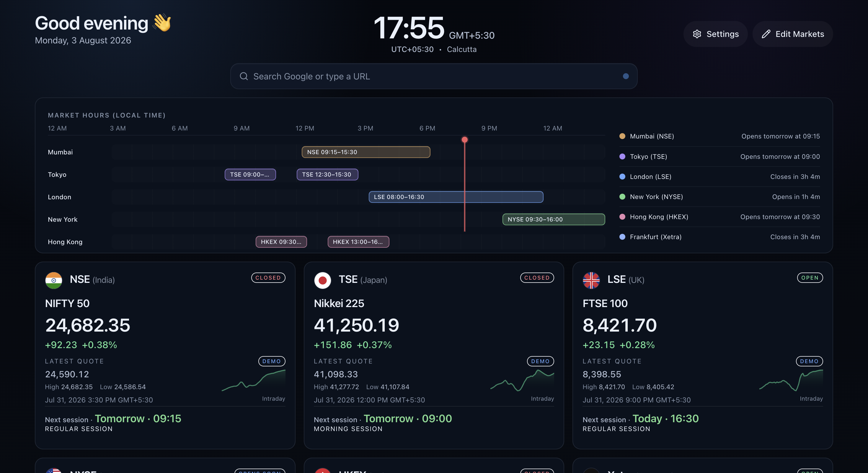The image size is (868, 473).
Task: Focus the Search Google or type a URL field
Action: click(x=434, y=76)
